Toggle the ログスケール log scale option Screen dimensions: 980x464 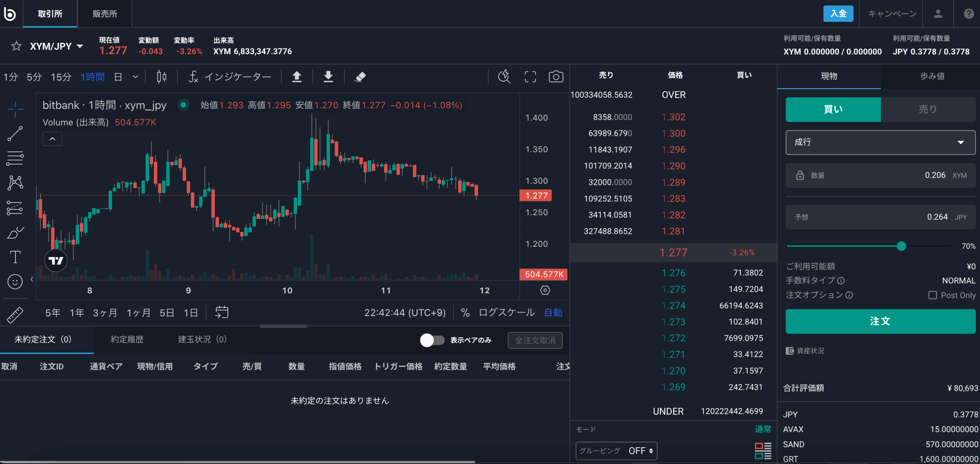tap(506, 312)
